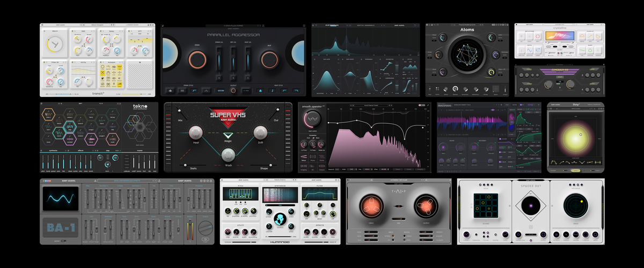Click the Heat knob in Super VHS
Viewport: 644px width, 268px height.
(x=196, y=132)
